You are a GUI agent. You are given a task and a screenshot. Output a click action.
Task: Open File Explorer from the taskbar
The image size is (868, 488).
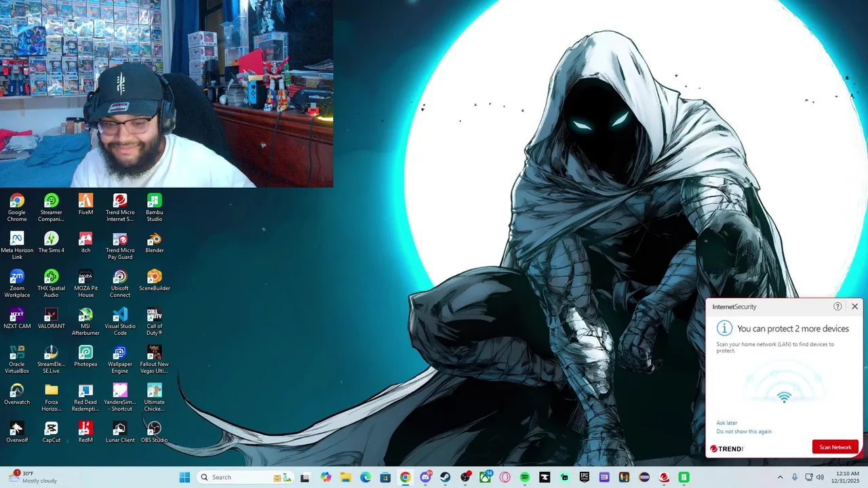click(x=346, y=477)
